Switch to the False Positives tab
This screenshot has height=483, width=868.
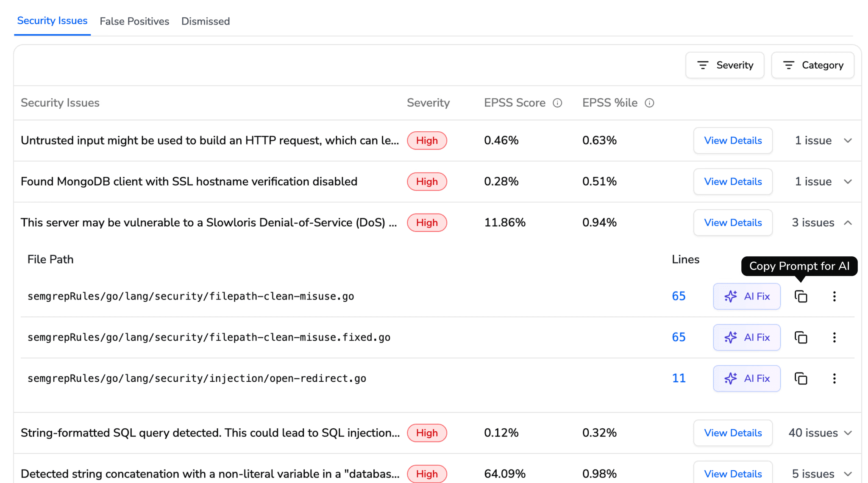click(134, 21)
